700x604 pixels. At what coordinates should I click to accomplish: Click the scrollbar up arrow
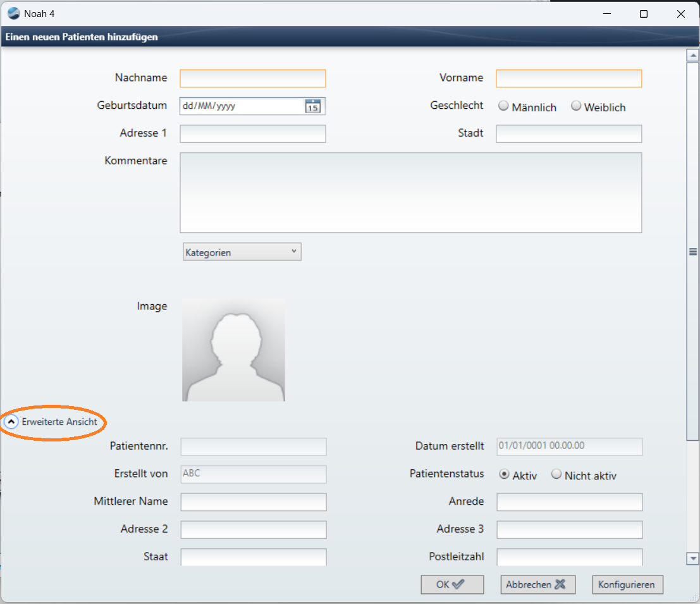coord(693,56)
